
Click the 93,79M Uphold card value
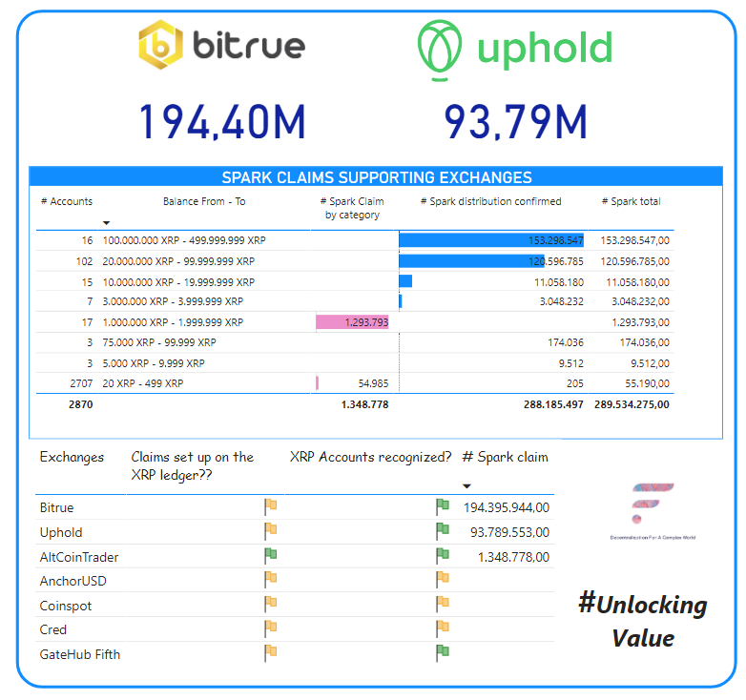[x=516, y=123]
